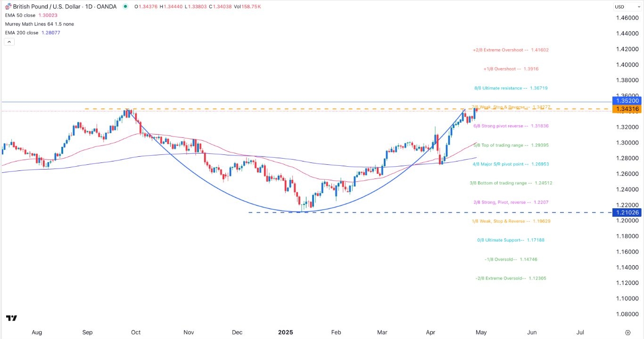Collapse the indicator legend with chevron
The image size is (644, 339).
[x=9, y=42]
